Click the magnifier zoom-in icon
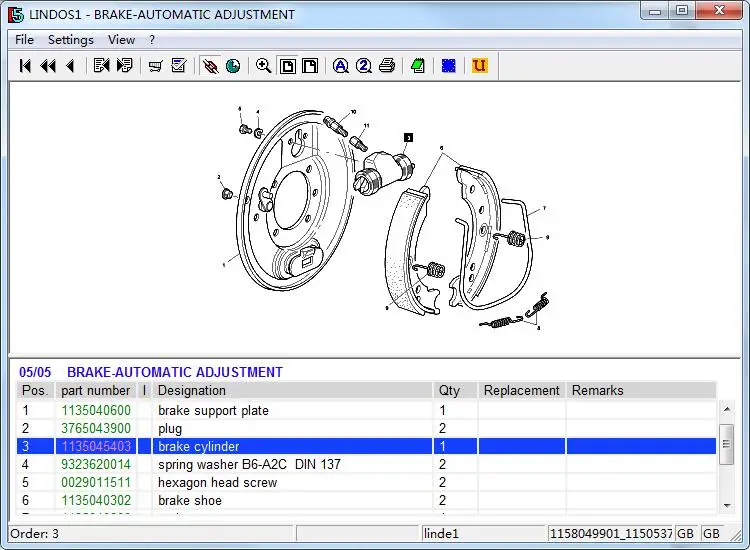This screenshot has height=550, width=750. tap(264, 66)
